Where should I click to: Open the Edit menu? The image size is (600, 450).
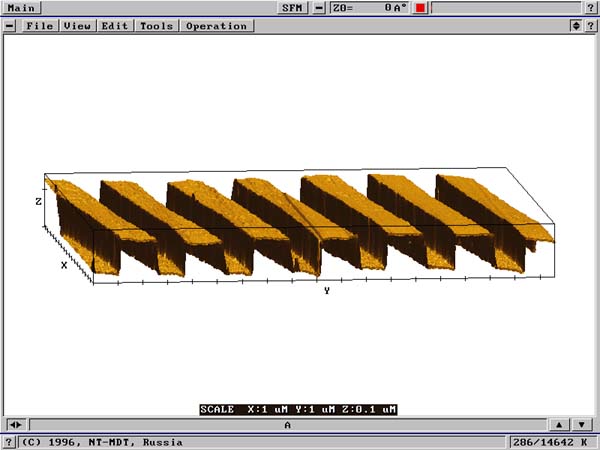click(114, 25)
